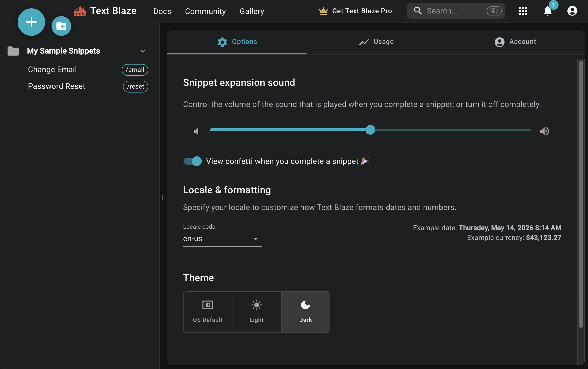This screenshot has width=588, height=369.
Task: Click the Search input field
Action: (x=456, y=11)
